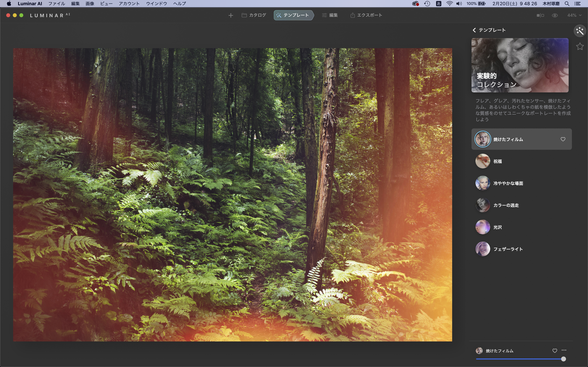Choose the カラーの逃走 template
The width and height of the screenshot is (588, 367).
[x=506, y=205]
